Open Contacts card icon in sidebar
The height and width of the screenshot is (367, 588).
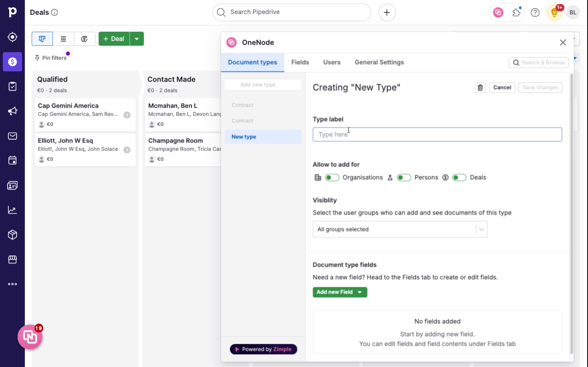[x=12, y=186]
